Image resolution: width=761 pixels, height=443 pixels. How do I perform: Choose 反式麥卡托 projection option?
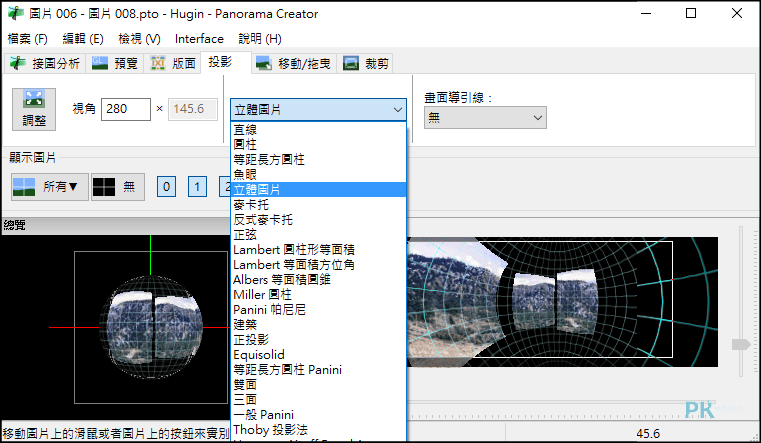[x=318, y=220]
